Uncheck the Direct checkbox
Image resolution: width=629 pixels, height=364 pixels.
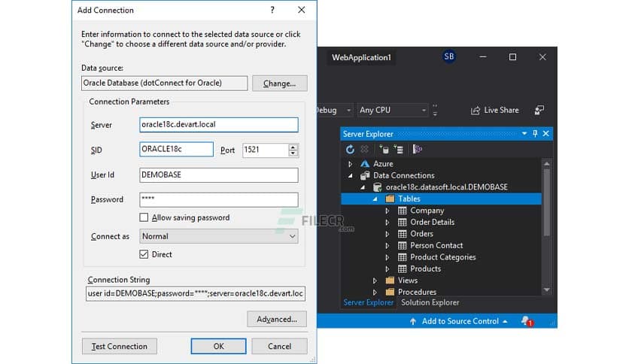(144, 254)
